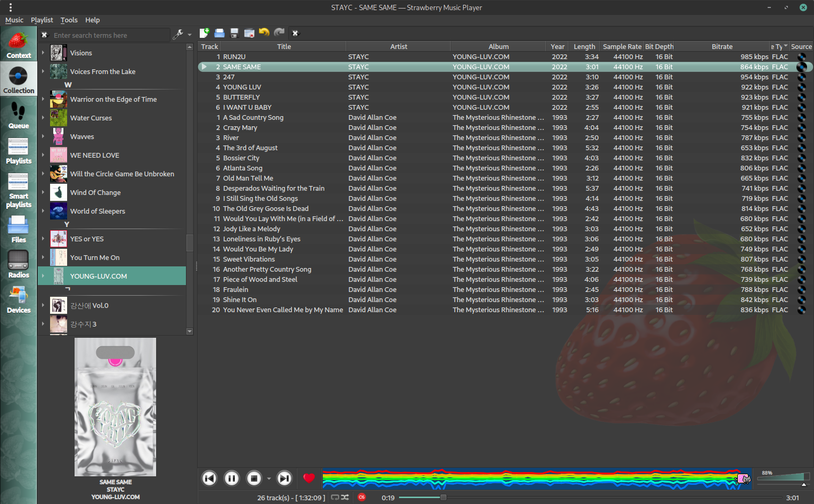
Task: Sort playlist by Bitrate column header
Action: point(722,46)
